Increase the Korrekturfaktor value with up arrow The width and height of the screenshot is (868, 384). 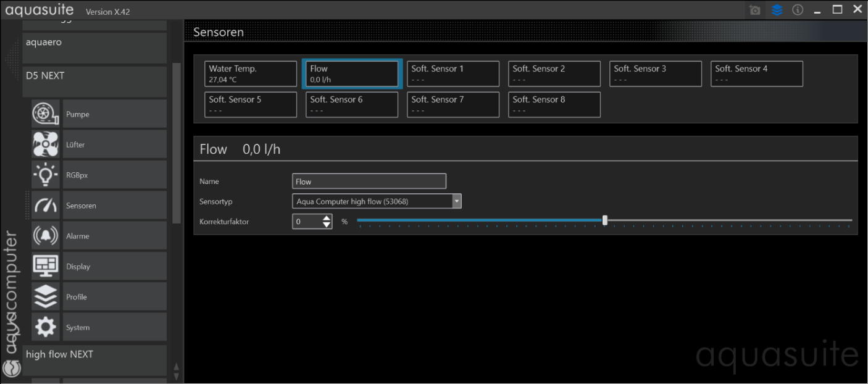point(327,218)
